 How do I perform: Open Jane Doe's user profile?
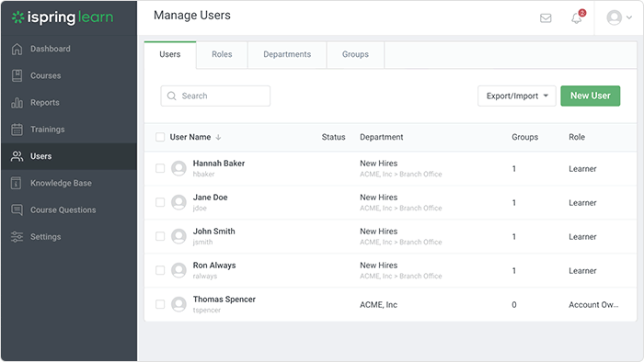(210, 198)
